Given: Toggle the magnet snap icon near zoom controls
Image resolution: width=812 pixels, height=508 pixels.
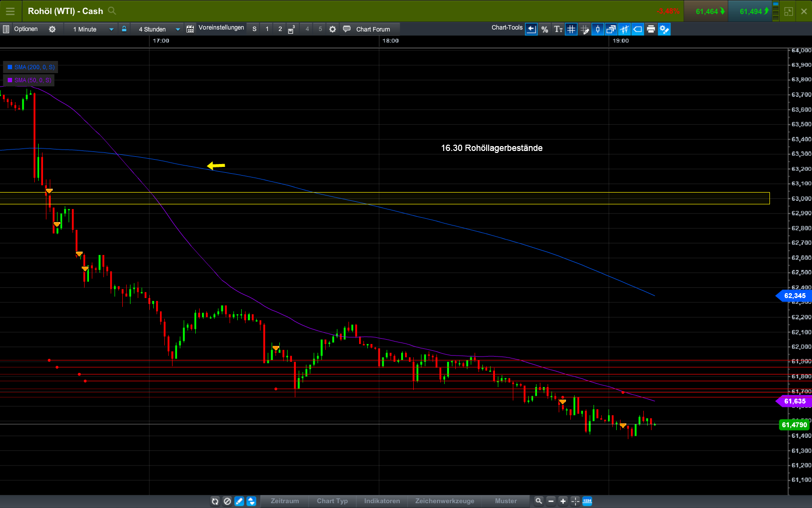Looking at the screenshot, I should (575, 501).
